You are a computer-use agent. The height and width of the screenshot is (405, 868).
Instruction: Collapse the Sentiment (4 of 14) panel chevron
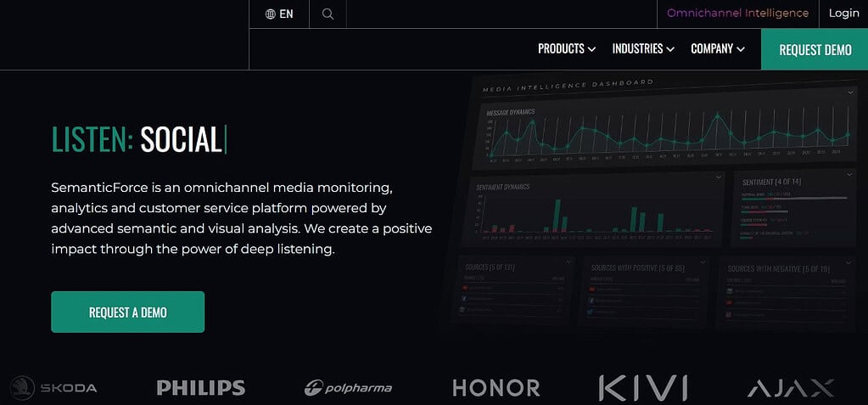coord(850,175)
